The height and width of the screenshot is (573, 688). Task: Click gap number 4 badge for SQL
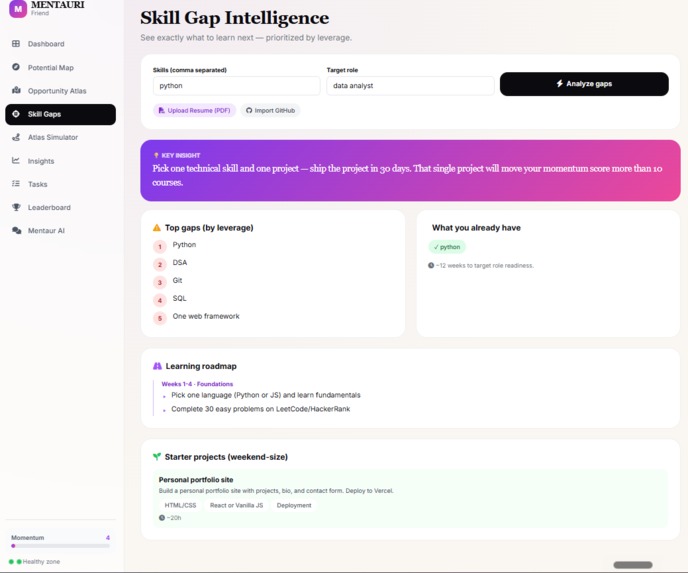click(160, 301)
